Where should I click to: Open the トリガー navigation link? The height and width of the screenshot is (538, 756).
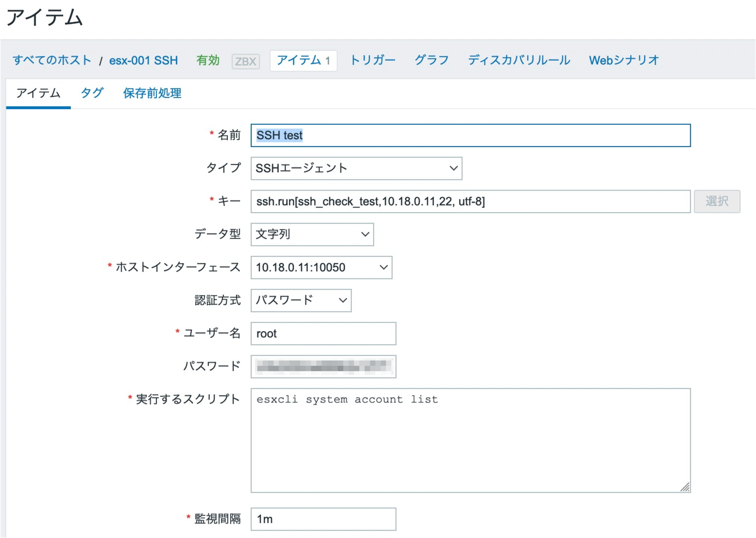click(x=373, y=60)
